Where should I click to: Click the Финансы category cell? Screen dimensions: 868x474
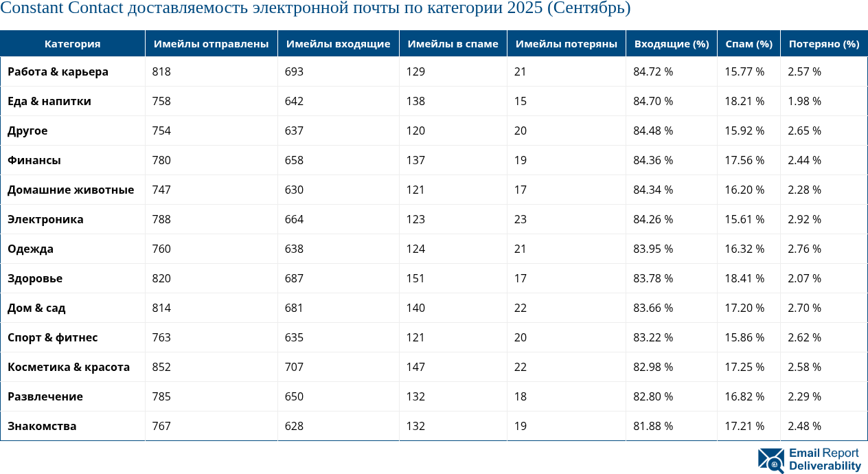pyautogui.click(x=34, y=160)
